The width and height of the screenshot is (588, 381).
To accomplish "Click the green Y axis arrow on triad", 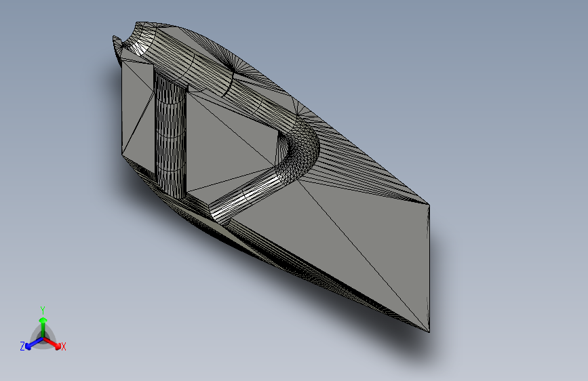I will pos(43,327).
